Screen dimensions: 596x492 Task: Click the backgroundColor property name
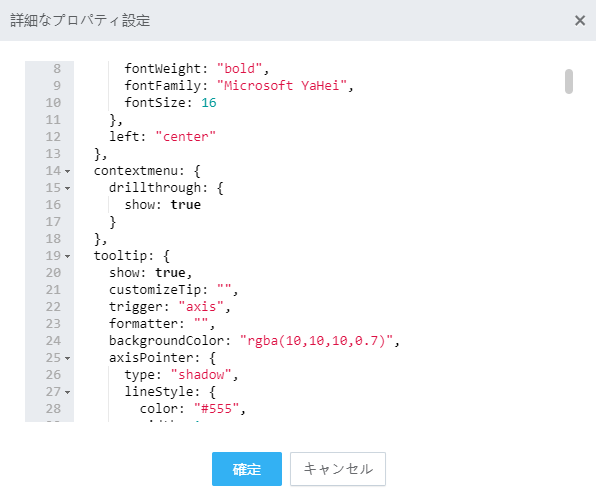(x=166, y=341)
